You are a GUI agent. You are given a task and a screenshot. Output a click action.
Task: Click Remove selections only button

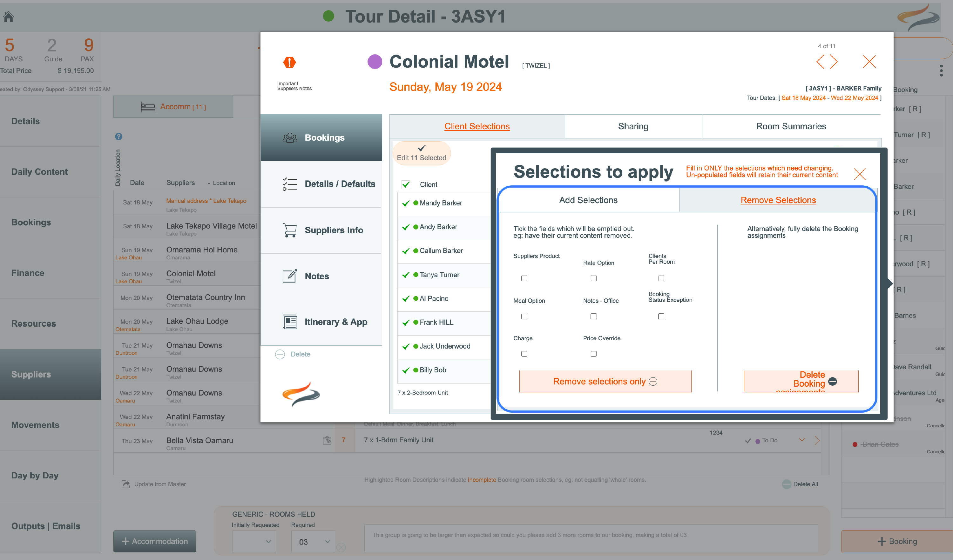[605, 381]
